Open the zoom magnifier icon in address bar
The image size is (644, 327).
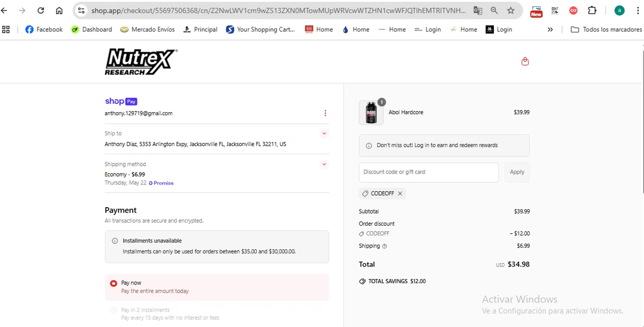[494, 11]
